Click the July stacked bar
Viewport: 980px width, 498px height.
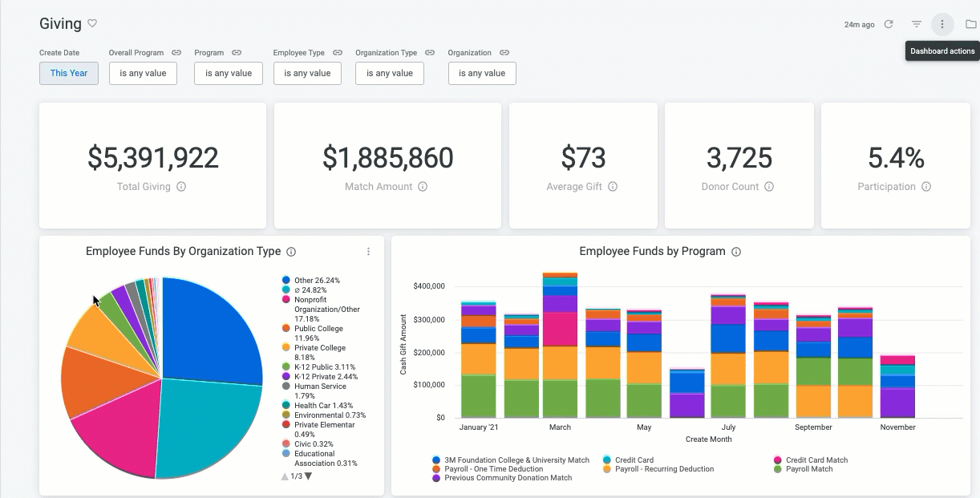click(728, 356)
